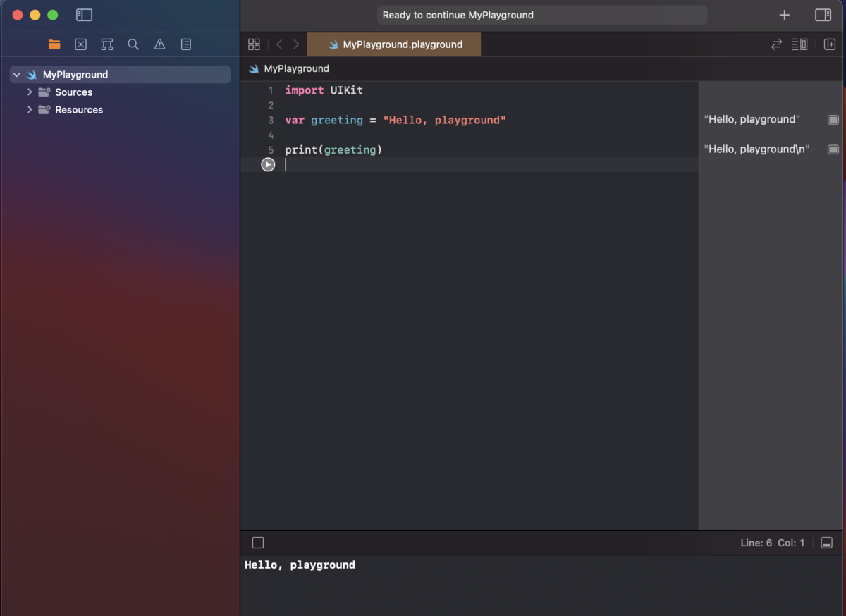Click the "Hello, playground" result text
Screen dimensions: 846x616
pos(752,120)
